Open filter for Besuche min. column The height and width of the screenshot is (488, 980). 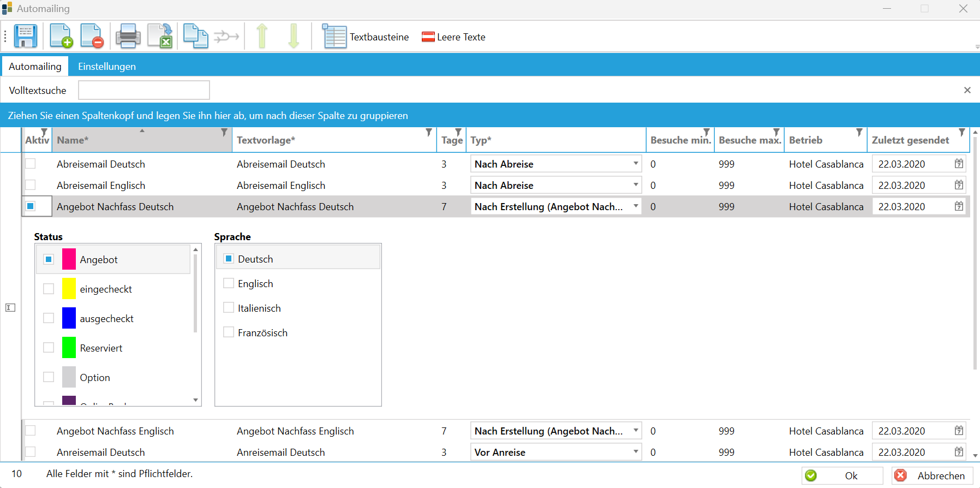(x=707, y=133)
